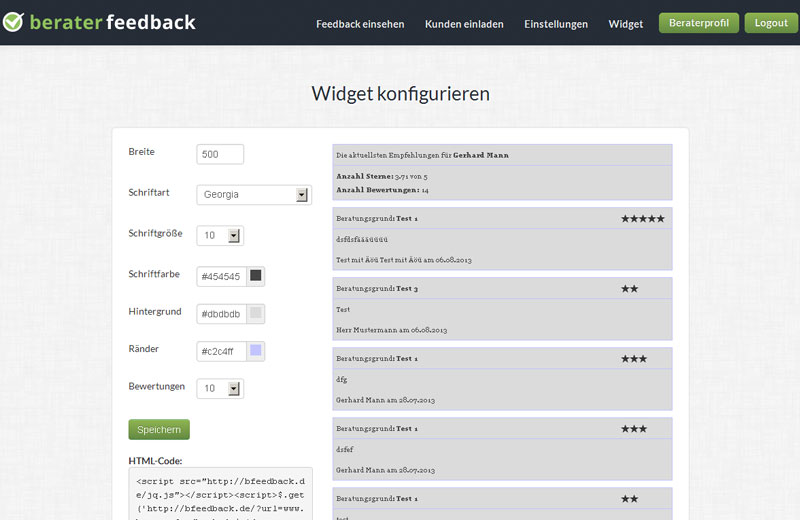Expand the Schriftgröße dropdown

coord(220,235)
